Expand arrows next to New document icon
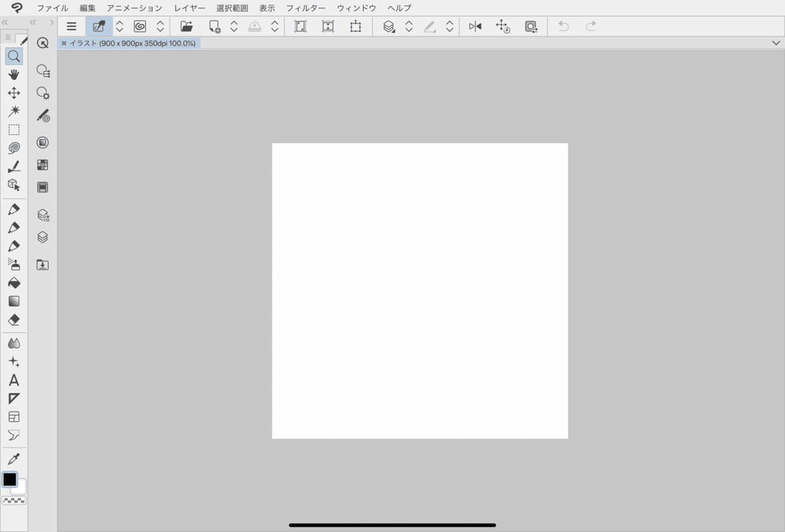Viewport: 785px width, 532px height. 234,27
